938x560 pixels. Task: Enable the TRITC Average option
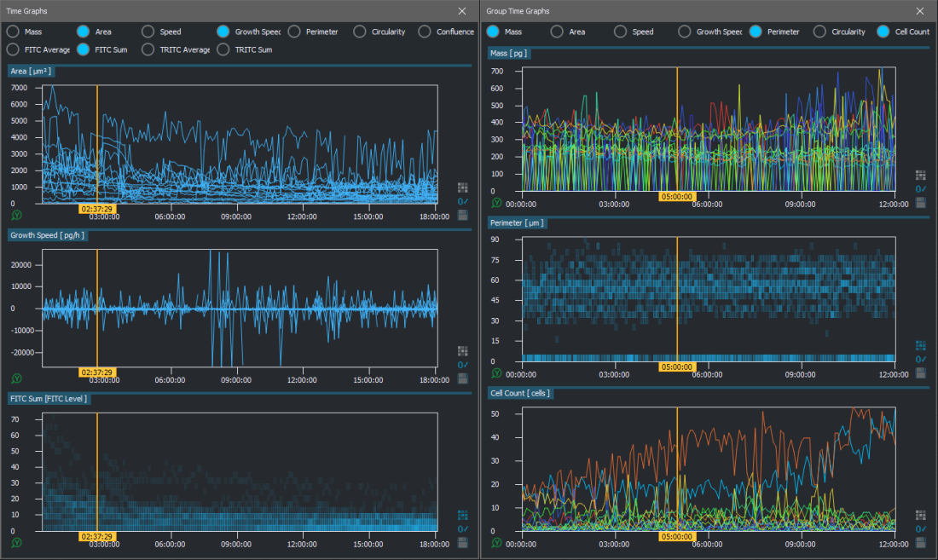pos(149,49)
